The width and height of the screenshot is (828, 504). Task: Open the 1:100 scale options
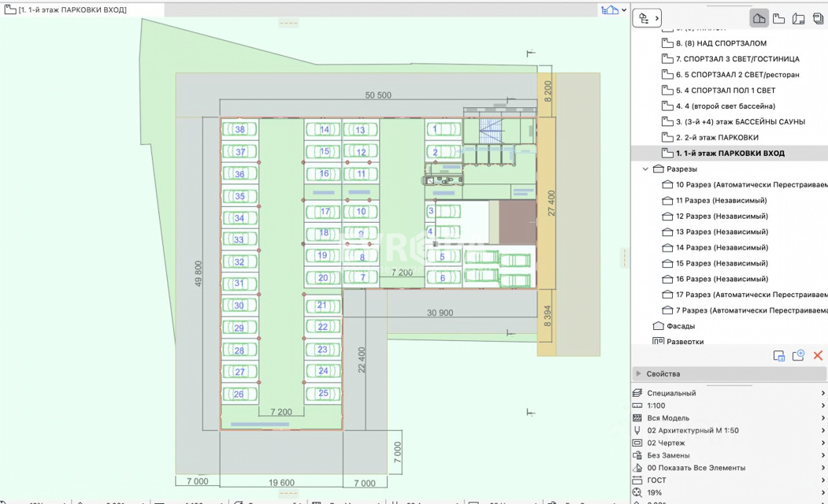tap(729, 406)
